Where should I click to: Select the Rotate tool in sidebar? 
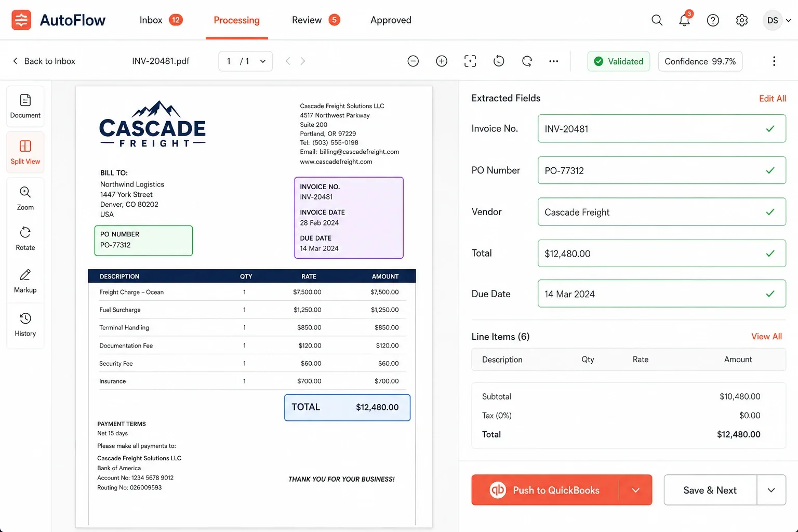pos(25,239)
